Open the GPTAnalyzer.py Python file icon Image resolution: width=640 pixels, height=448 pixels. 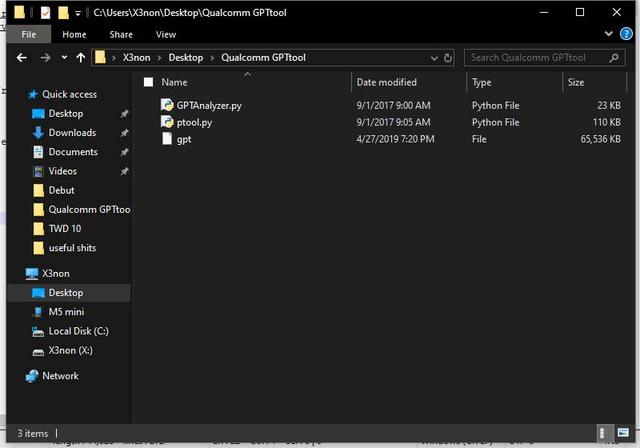pos(167,105)
